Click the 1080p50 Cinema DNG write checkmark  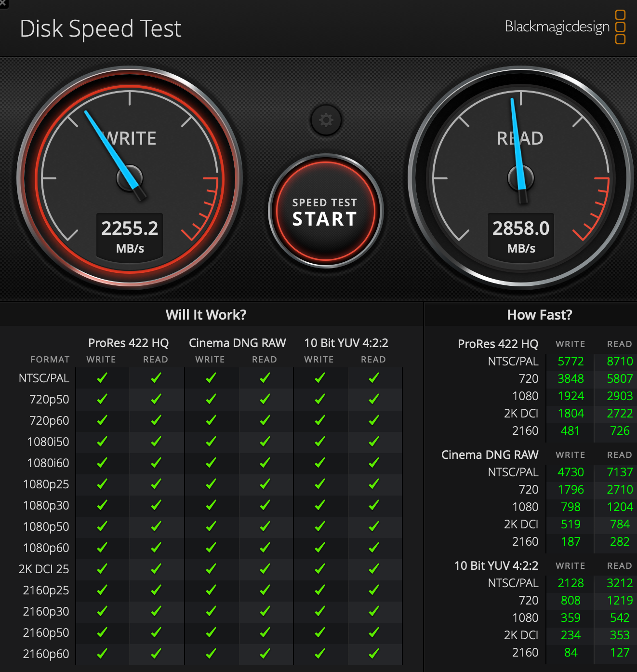coord(211,527)
